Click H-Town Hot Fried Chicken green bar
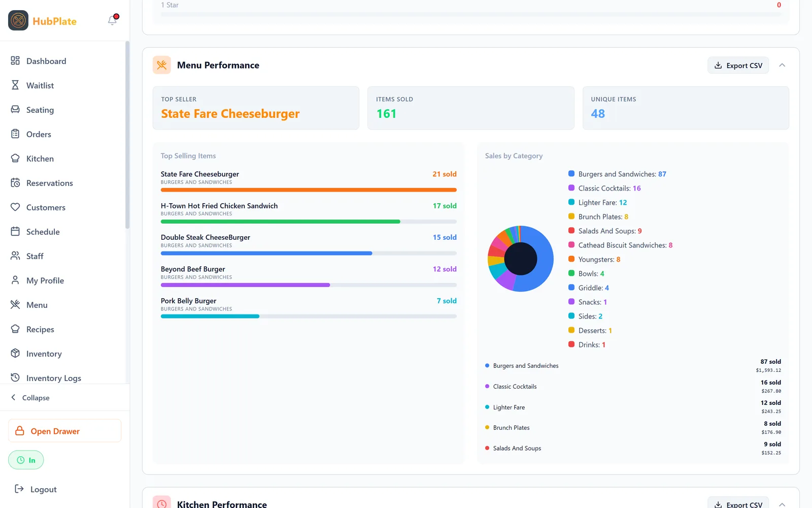Viewport: 812px width, 508px height. 281,221
